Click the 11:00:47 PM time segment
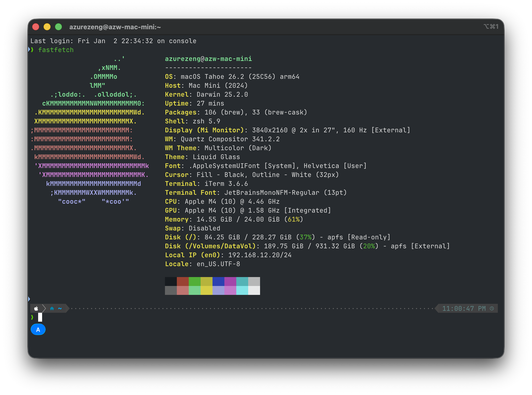 [x=464, y=309]
